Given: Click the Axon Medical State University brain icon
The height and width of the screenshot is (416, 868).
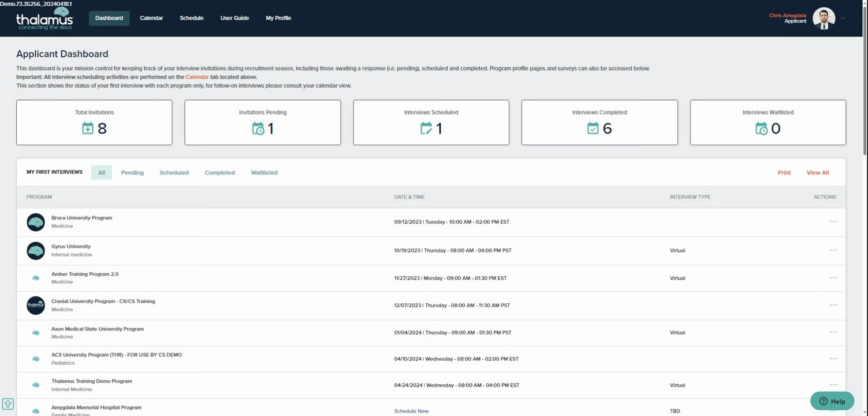Looking at the screenshot, I should (x=36, y=333).
